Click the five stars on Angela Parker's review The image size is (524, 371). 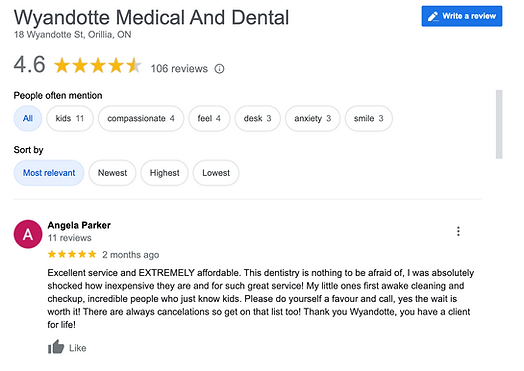72,254
